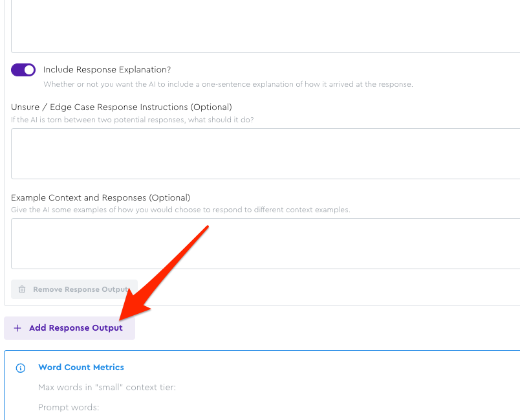Click the "Prompt words:" metric line

(68, 408)
